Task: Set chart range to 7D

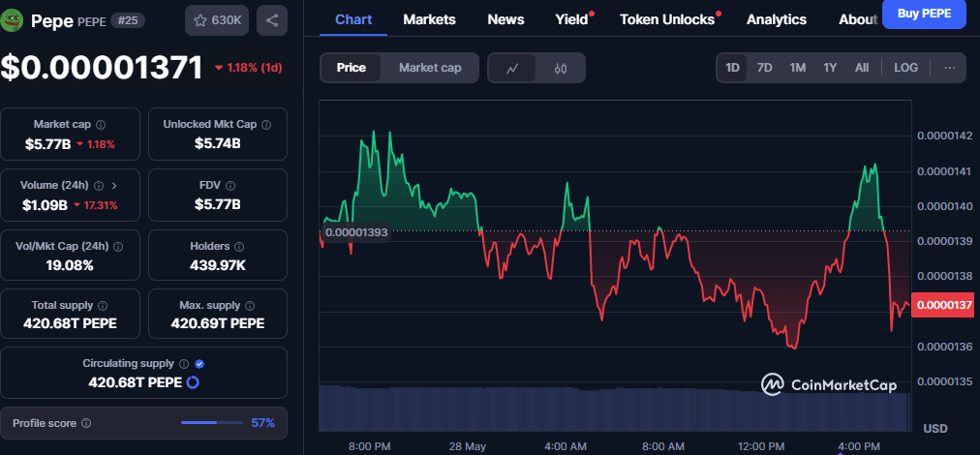Action: point(764,68)
